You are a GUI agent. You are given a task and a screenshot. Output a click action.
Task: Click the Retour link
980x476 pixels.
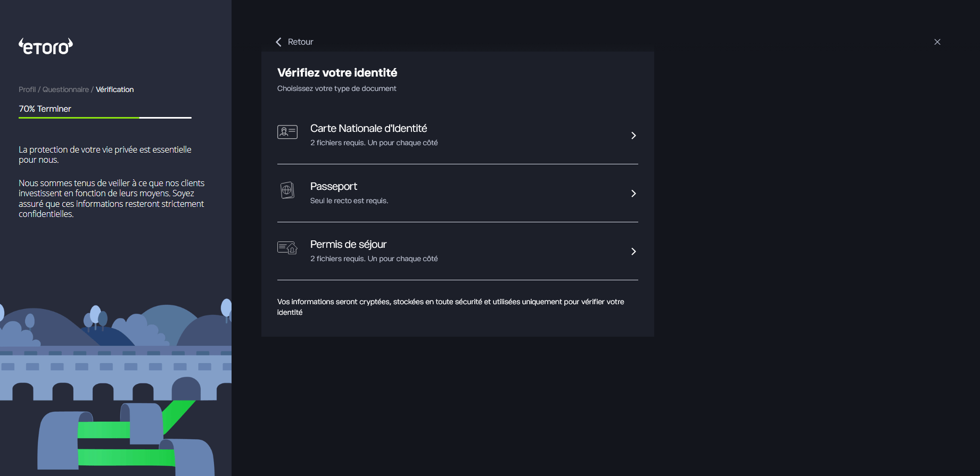click(x=300, y=41)
